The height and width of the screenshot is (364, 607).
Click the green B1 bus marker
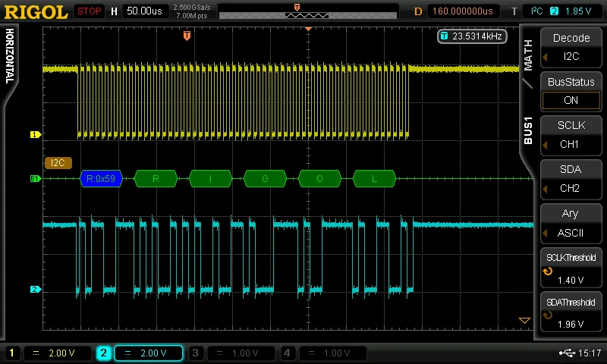coord(35,178)
